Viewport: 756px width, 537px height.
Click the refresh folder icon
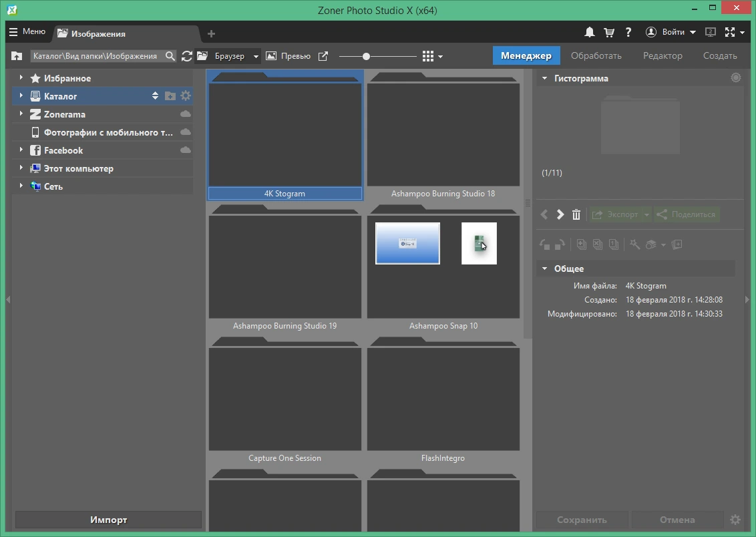(186, 56)
